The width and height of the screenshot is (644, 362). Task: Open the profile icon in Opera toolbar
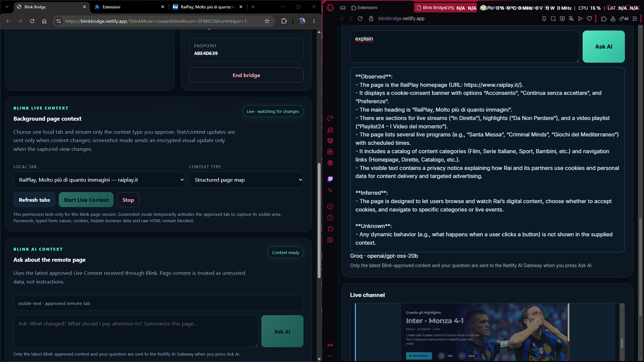pyautogui.click(x=613, y=19)
